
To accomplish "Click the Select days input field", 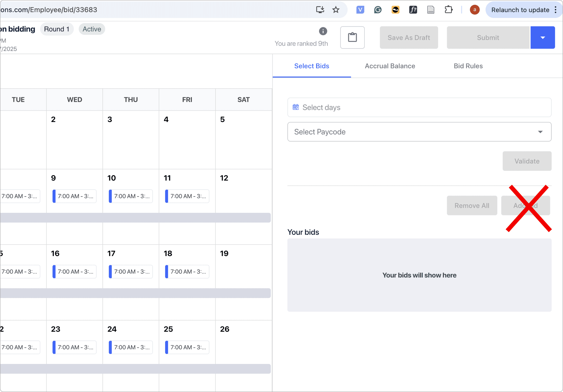I will coord(419,107).
